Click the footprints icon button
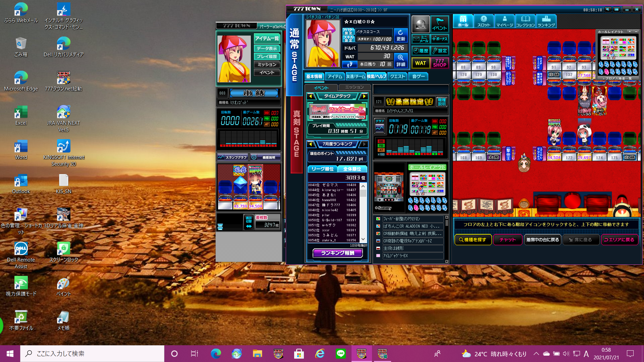The width and height of the screenshot is (644, 362). coord(349,64)
